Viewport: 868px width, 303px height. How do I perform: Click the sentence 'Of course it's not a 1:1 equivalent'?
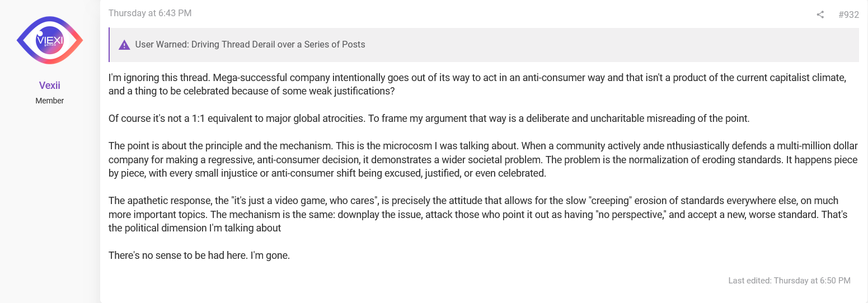429,119
